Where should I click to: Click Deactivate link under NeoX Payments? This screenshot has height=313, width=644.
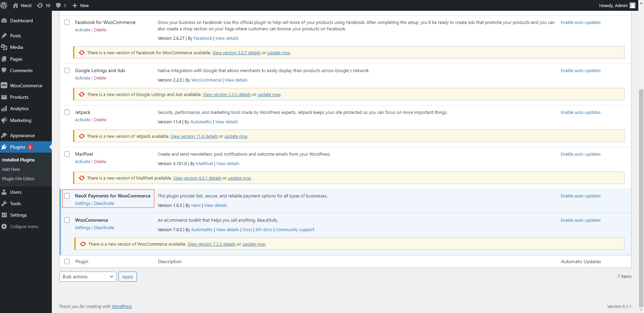(x=104, y=203)
